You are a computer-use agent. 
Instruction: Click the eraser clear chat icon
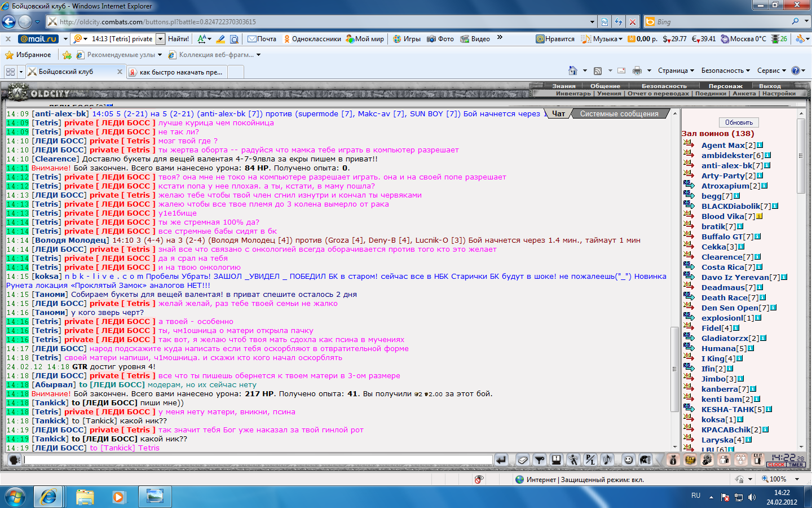(523, 460)
